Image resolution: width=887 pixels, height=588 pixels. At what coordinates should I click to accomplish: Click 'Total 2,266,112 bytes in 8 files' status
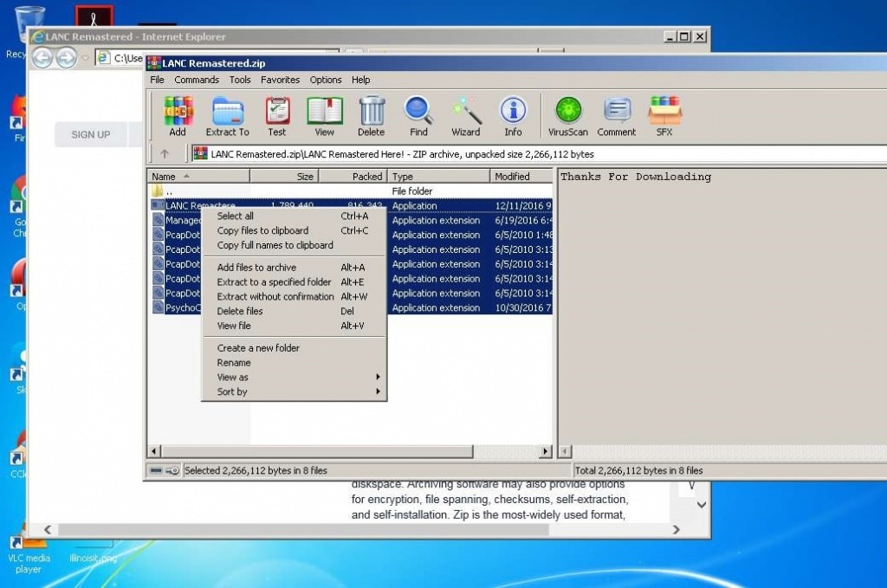[x=638, y=470]
